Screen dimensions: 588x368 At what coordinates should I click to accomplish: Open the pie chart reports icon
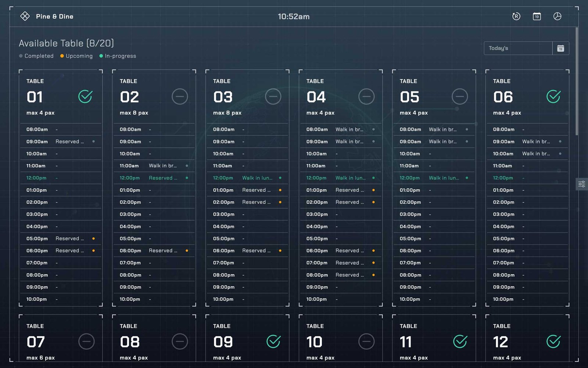pyautogui.click(x=557, y=16)
